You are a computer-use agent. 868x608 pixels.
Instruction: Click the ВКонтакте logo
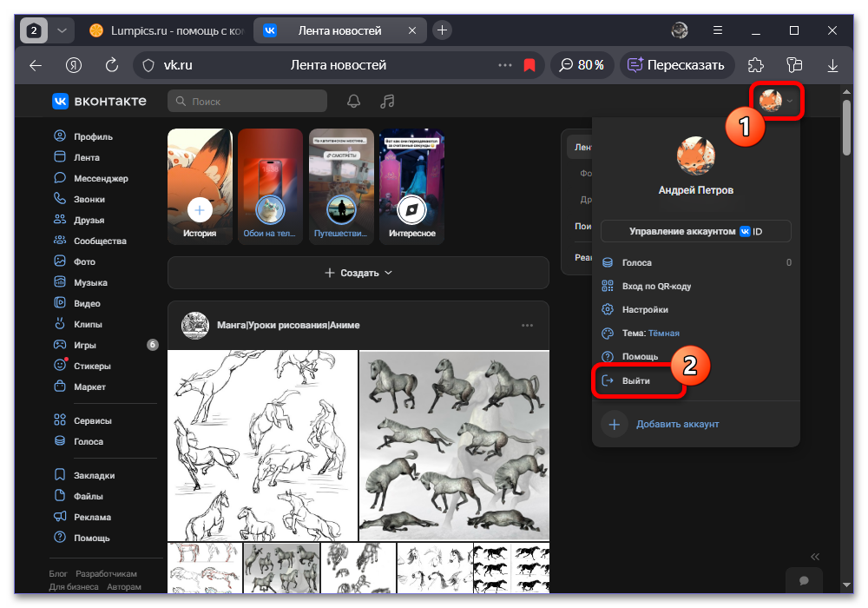[100, 102]
